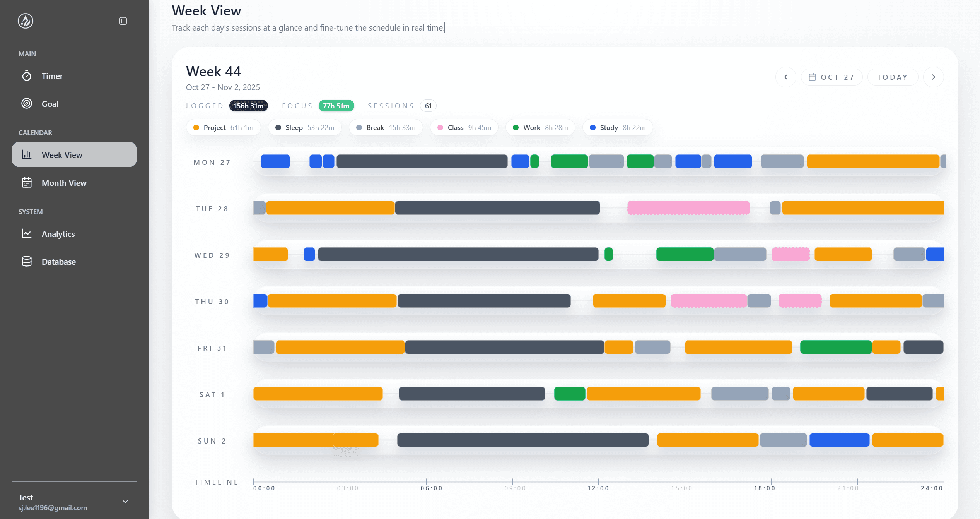Jump to current week with TODAY button
Viewport: 980px width, 519px height.
(893, 77)
